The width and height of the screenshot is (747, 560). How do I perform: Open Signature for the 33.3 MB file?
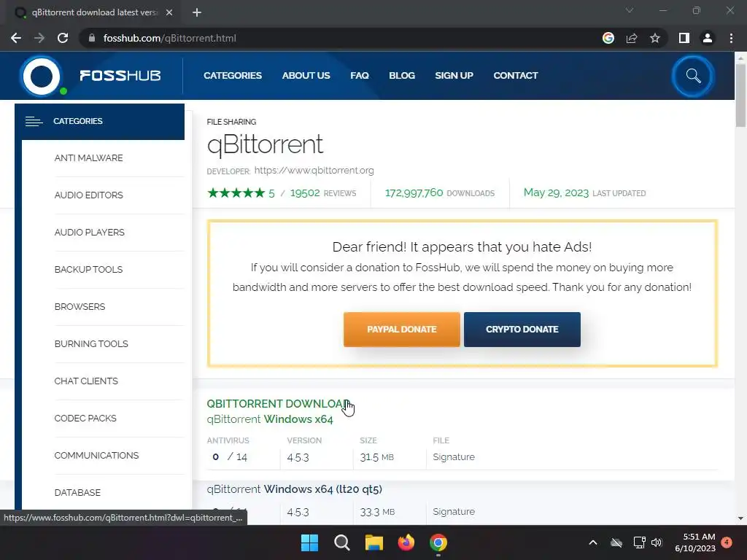point(454,512)
